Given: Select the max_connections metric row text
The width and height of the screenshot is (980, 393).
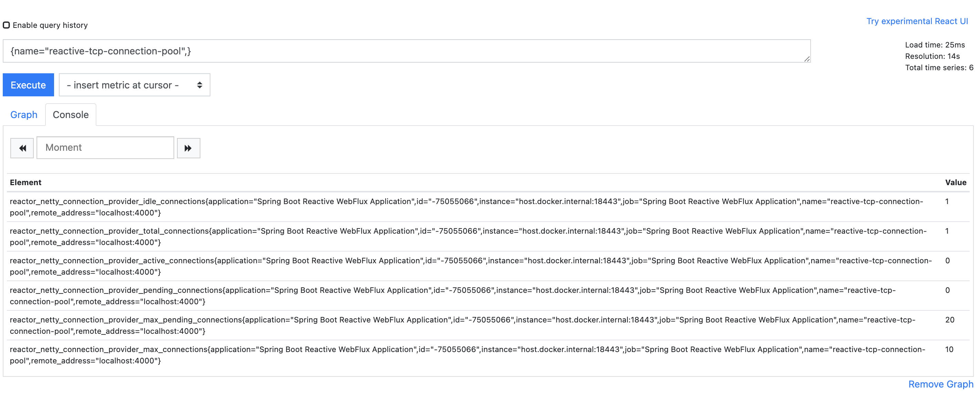Looking at the screenshot, I should (468, 355).
